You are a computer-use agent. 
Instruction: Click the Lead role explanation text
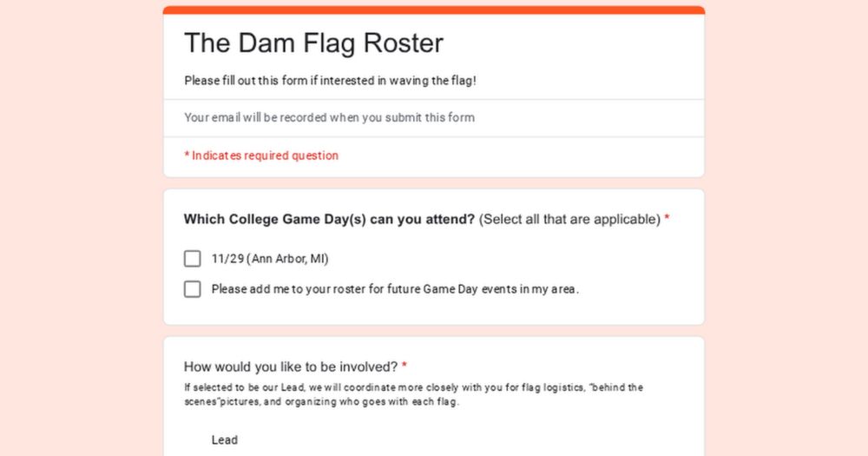tap(413, 394)
